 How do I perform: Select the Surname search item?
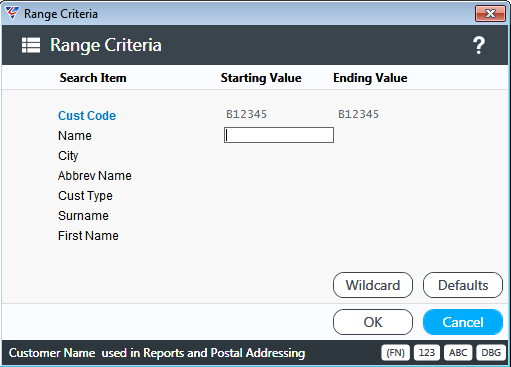click(83, 216)
